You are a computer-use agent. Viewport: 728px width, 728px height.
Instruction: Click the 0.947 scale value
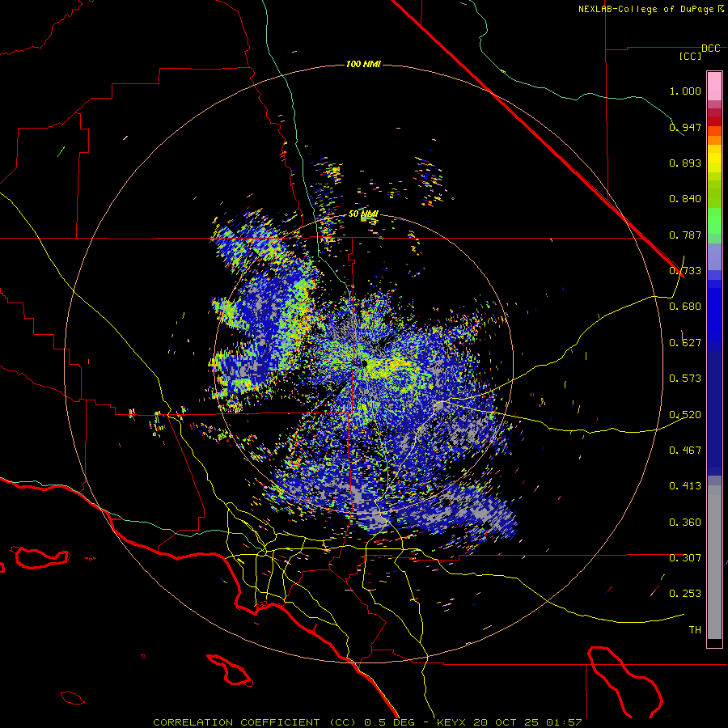[685, 127]
